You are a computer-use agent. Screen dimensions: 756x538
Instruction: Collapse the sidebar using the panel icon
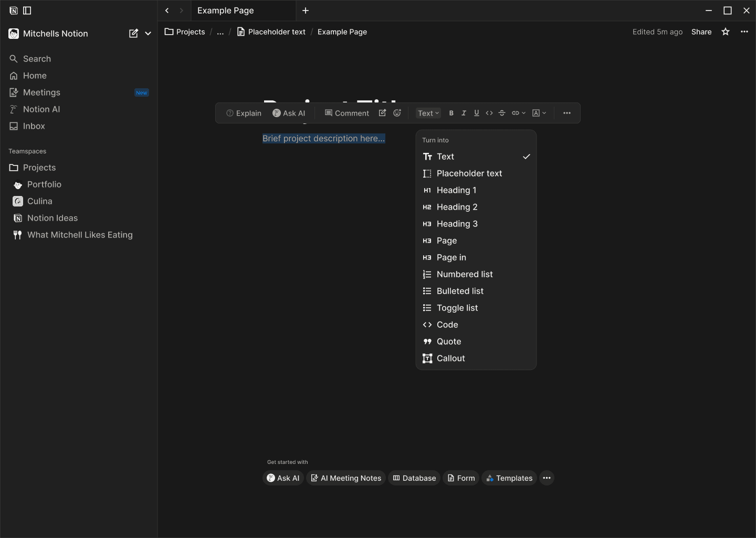coord(27,11)
